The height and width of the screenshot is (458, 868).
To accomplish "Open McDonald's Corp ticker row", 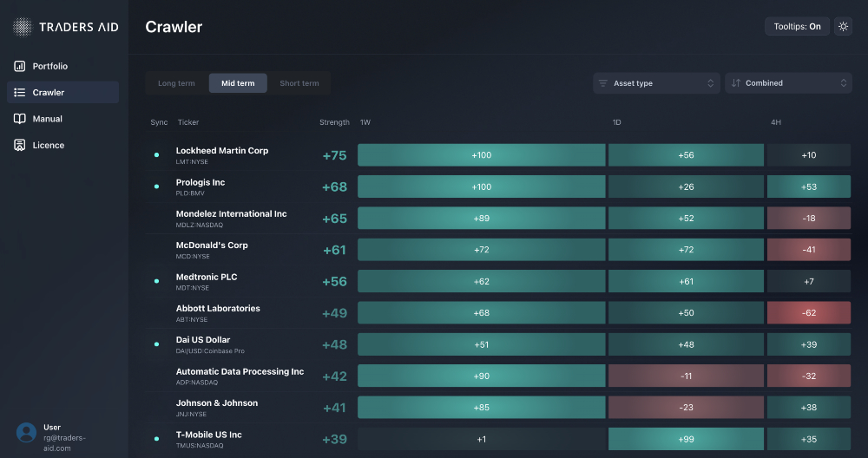I will (x=212, y=250).
